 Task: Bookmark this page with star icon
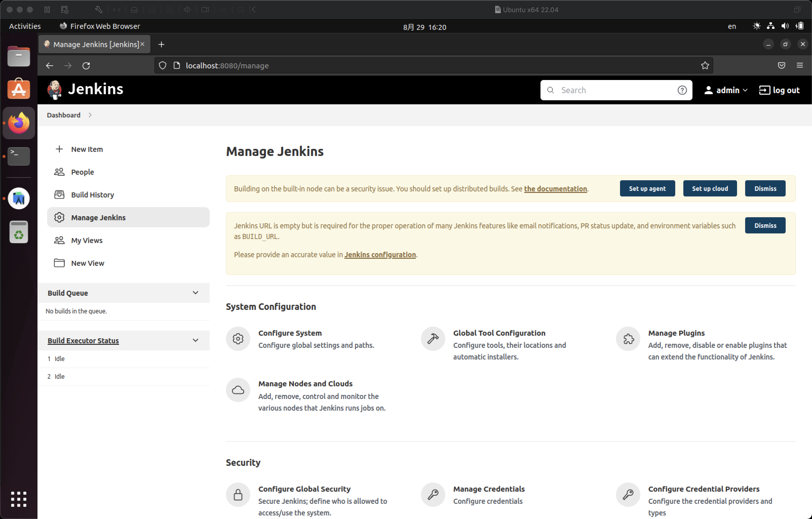click(x=705, y=65)
